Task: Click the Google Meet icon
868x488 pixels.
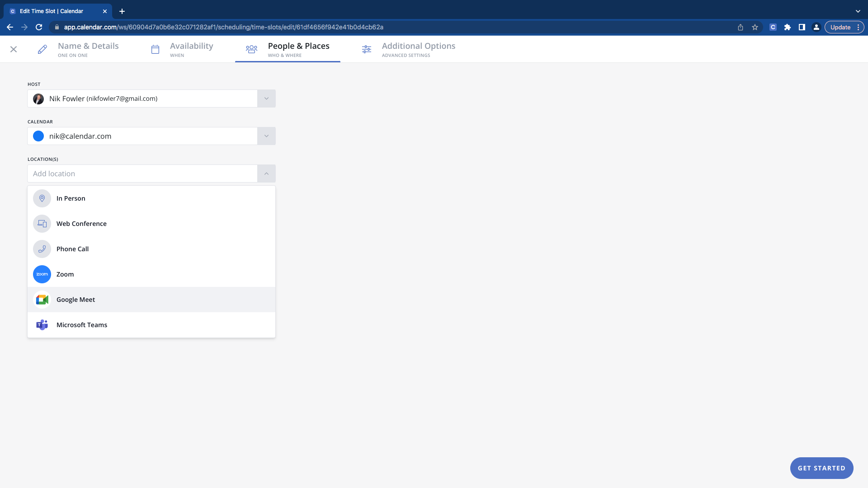Action: coord(42,300)
